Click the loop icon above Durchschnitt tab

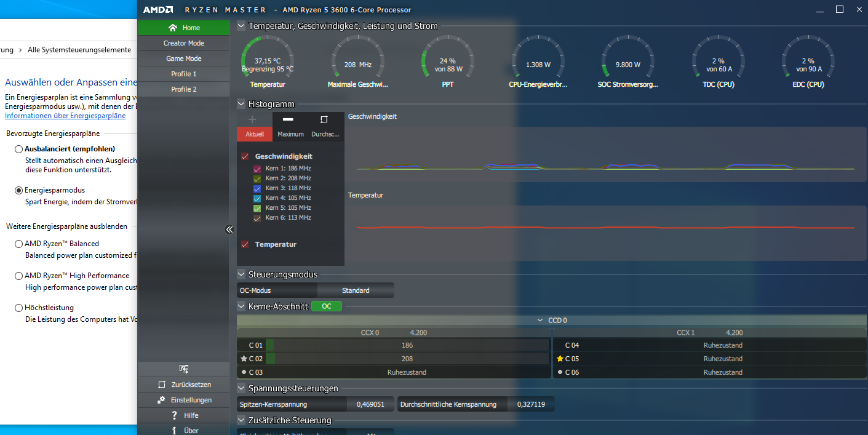pyautogui.click(x=324, y=119)
